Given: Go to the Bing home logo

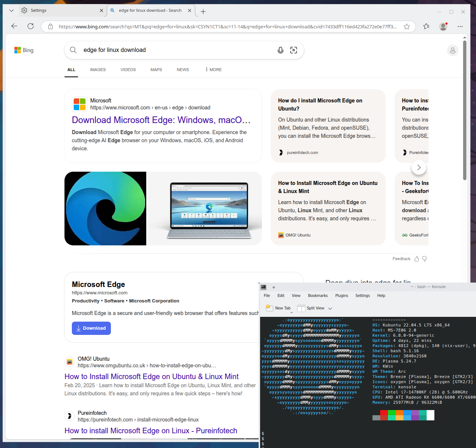Looking at the screenshot, I should [x=24, y=50].
